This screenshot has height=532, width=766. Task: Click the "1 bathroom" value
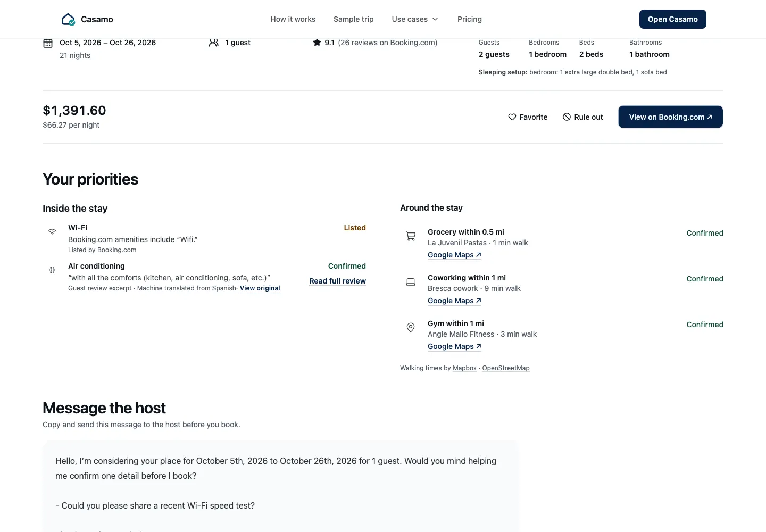[x=650, y=54]
